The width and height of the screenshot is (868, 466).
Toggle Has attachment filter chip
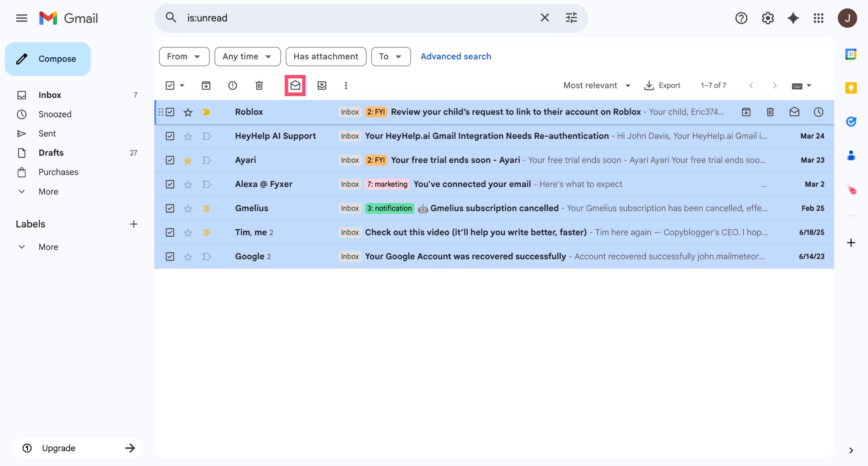[326, 56]
